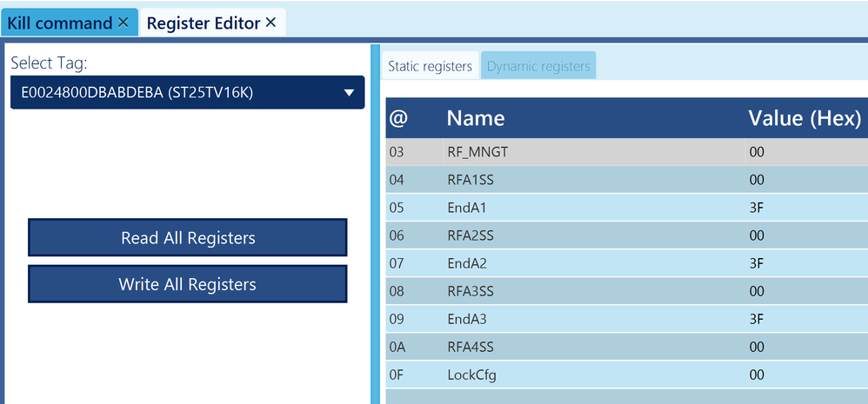This screenshot has height=404, width=868.
Task: Click Write All Registers button
Action: tap(188, 284)
